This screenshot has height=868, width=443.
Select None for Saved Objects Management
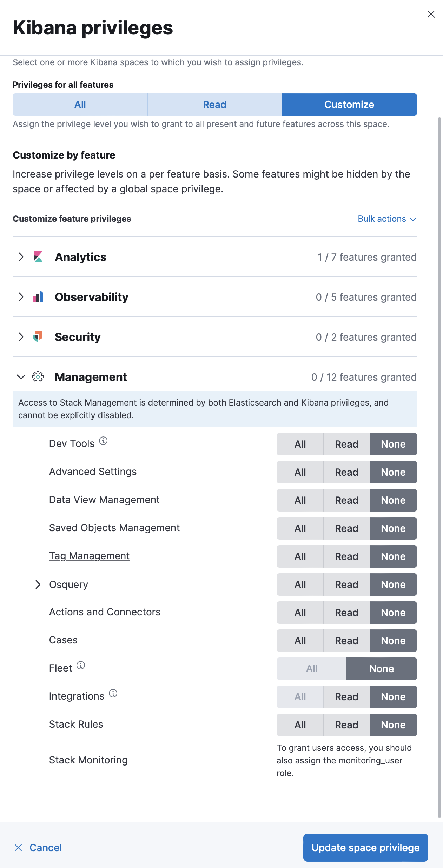[393, 528]
